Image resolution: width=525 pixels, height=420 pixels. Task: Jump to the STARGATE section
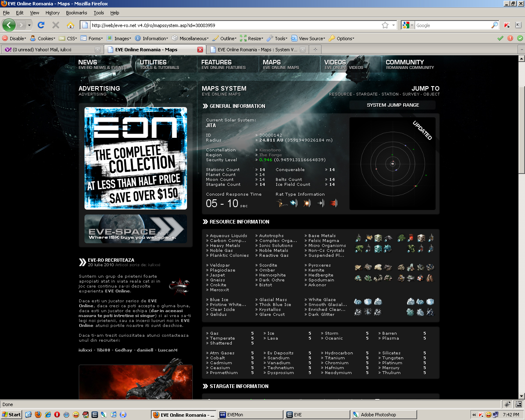click(x=367, y=94)
